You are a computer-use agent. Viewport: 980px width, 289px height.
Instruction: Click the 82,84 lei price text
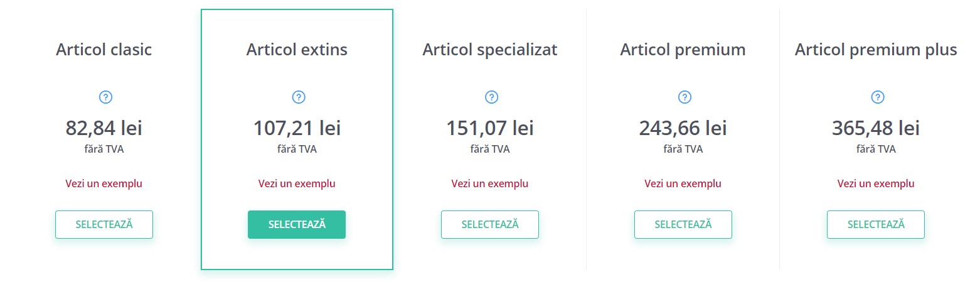[104, 128]
